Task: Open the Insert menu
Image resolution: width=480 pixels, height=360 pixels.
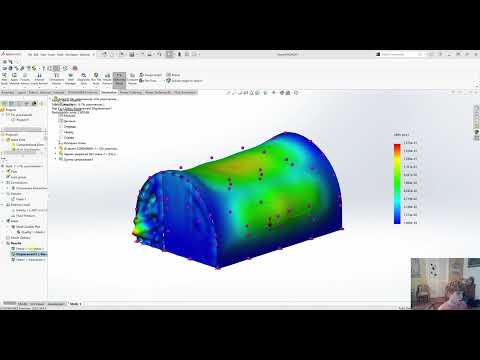Action: (x=50, y=55)
